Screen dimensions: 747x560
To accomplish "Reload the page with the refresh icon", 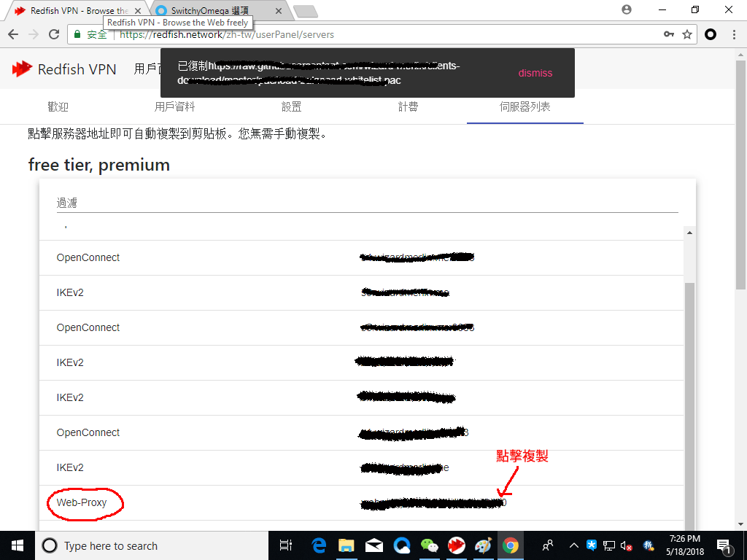I will 54,34.
